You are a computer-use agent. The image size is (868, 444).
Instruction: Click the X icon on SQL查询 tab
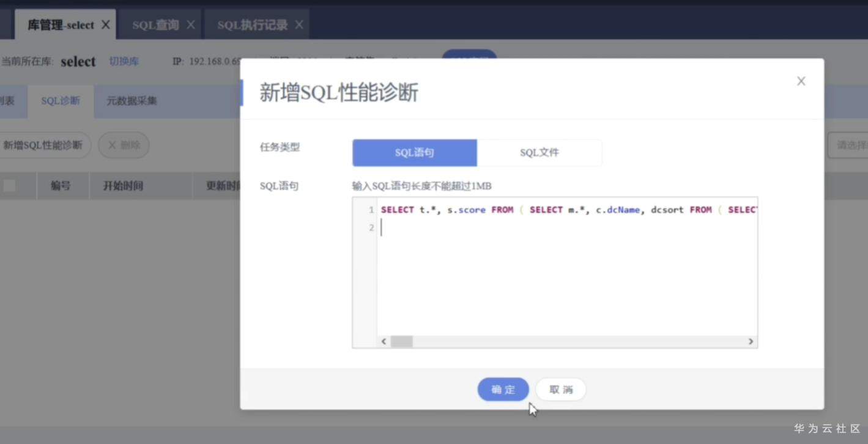pos(191,24)
